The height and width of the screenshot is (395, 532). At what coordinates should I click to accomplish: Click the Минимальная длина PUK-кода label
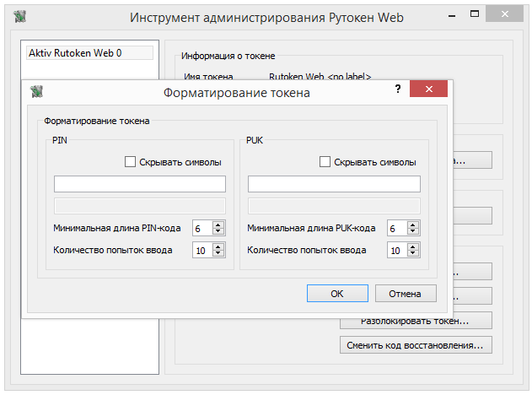point(311,228)
